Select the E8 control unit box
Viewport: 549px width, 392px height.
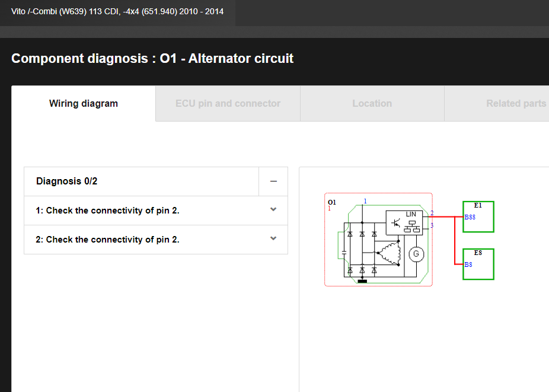(x=478, y=264)
